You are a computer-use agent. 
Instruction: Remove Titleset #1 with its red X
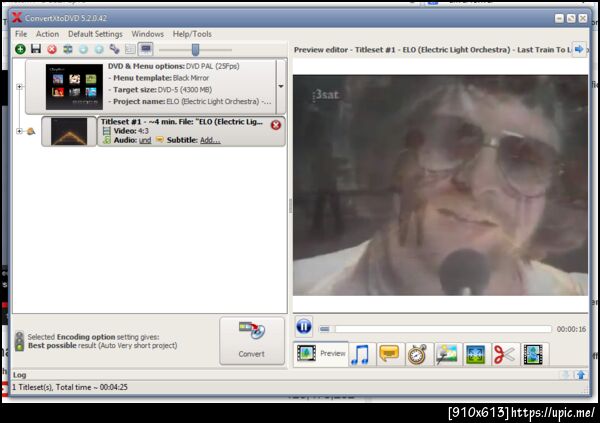point(276,125)
